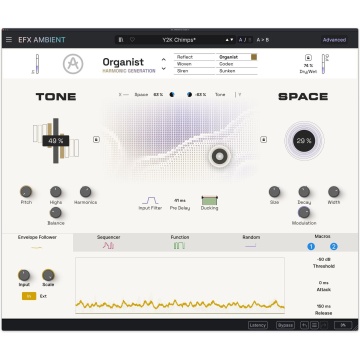
Task: Select Ext source for envelope follower
Action: coord(43,296)
